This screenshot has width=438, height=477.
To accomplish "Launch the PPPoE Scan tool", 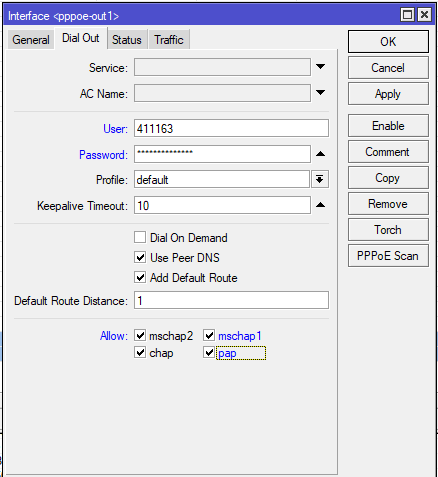I will pyautogui.click(x=388, y=256).
